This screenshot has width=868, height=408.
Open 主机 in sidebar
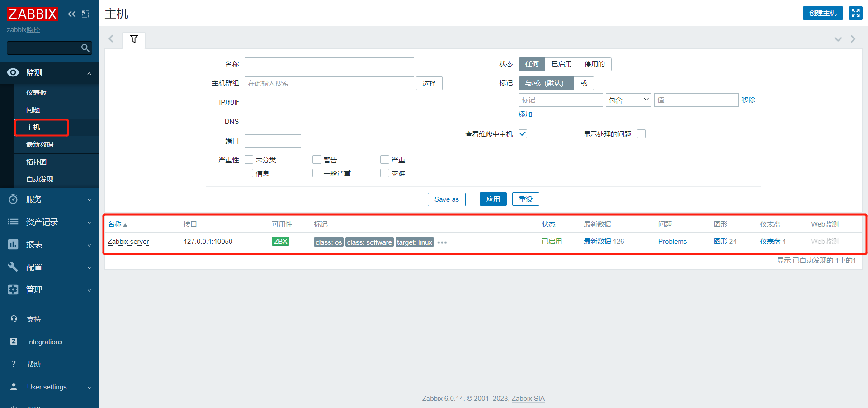[x=56, y=128]
